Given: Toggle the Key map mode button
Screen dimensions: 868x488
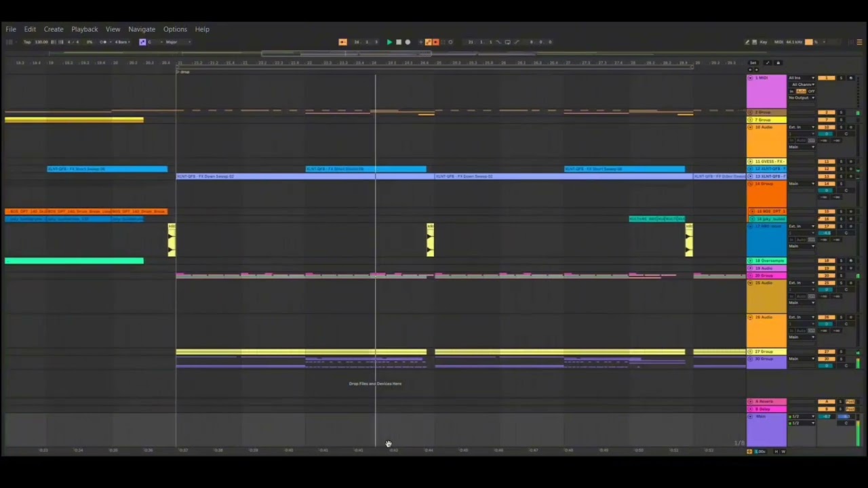Looking at the screenshot, I should pyautogui.click(x=764, y=42).
